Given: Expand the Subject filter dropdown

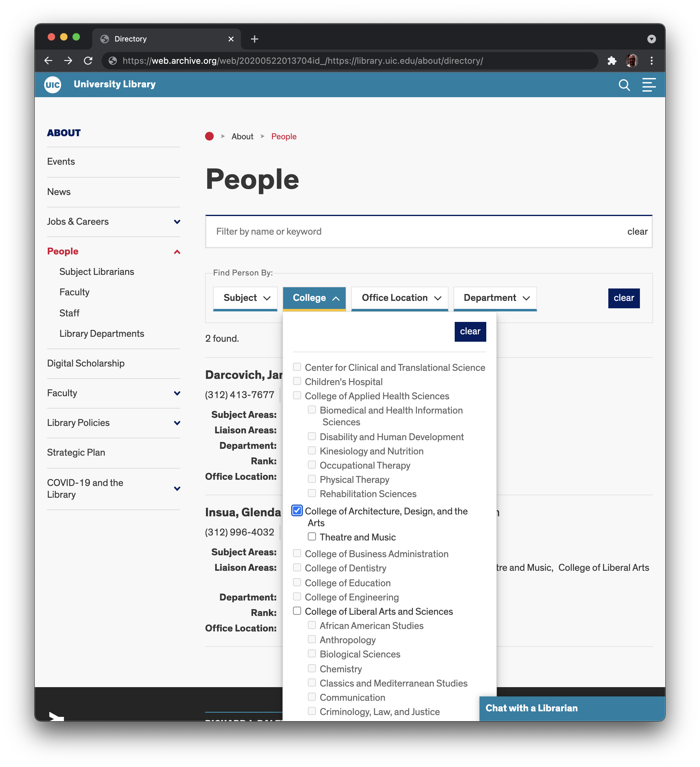Looking at the screenshot, I should coord(246,298).
